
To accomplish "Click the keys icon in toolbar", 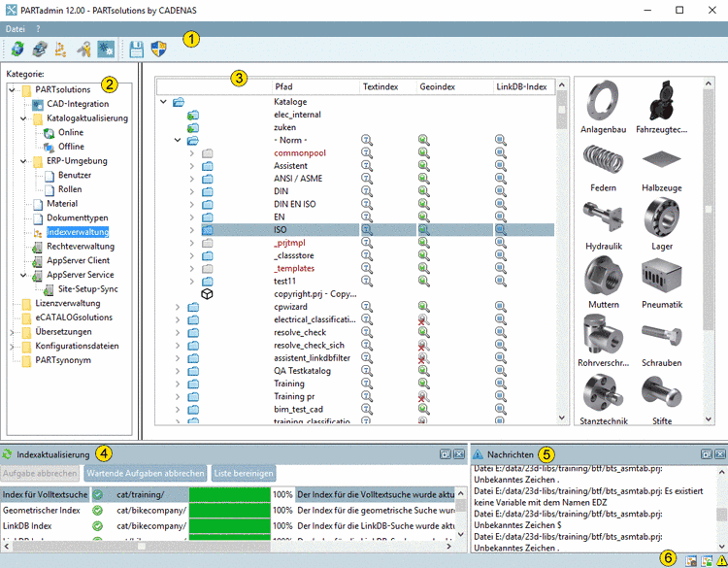I will click(x=84, y=48).
